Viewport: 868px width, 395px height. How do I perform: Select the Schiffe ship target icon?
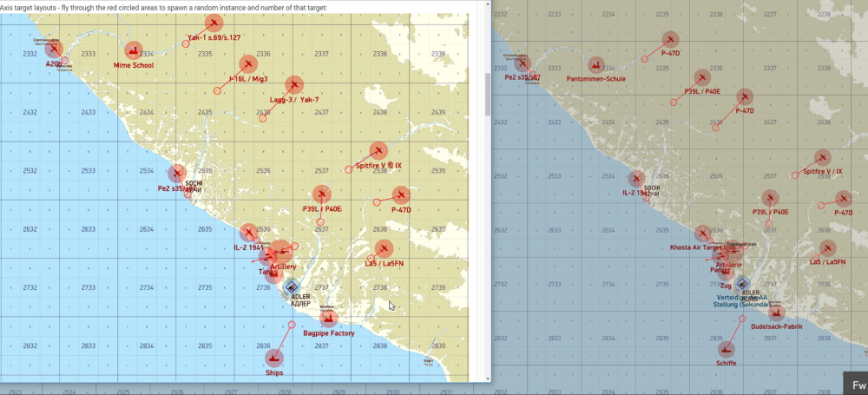726,350
